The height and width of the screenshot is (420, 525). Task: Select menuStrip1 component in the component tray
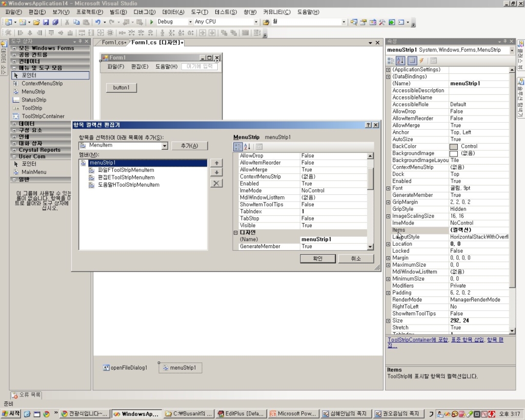tap(180, 368)
